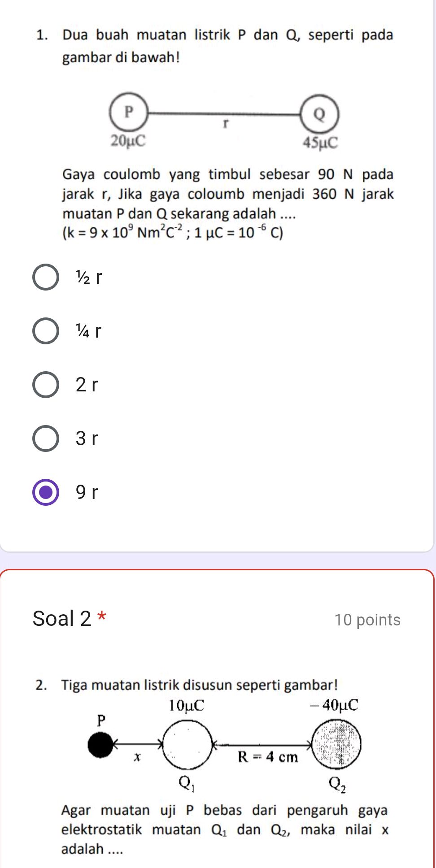Click the "−40μC" charge label

pos(334,705)
